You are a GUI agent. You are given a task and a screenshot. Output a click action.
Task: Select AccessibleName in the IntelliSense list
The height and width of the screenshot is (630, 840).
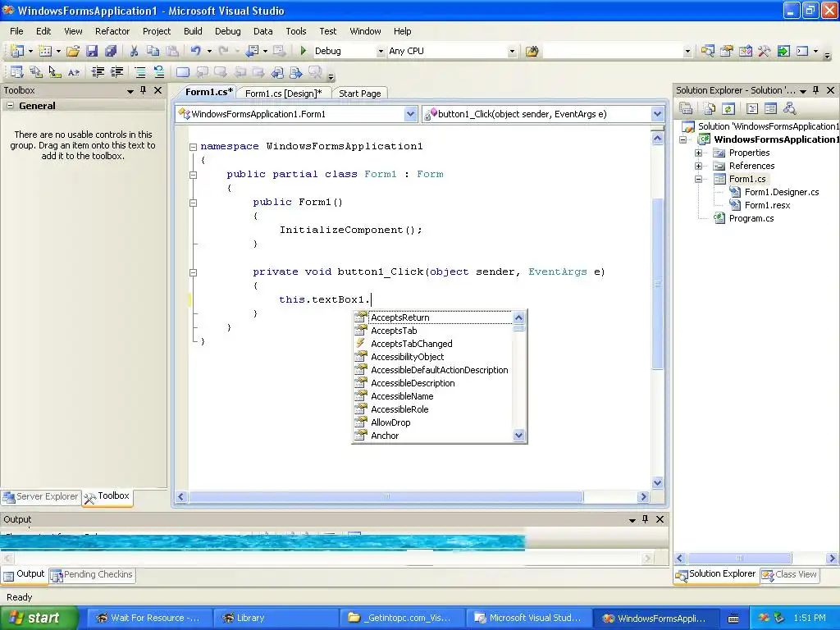tap(402, 396)
